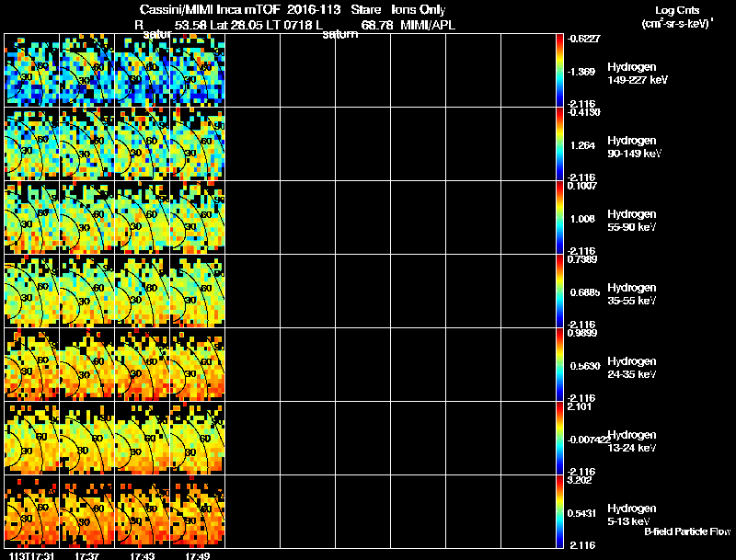Click the 'Hydrogen 35-55 keV' label
The width and height of the screenshot is (736, 560).
[x=632, y=294]
